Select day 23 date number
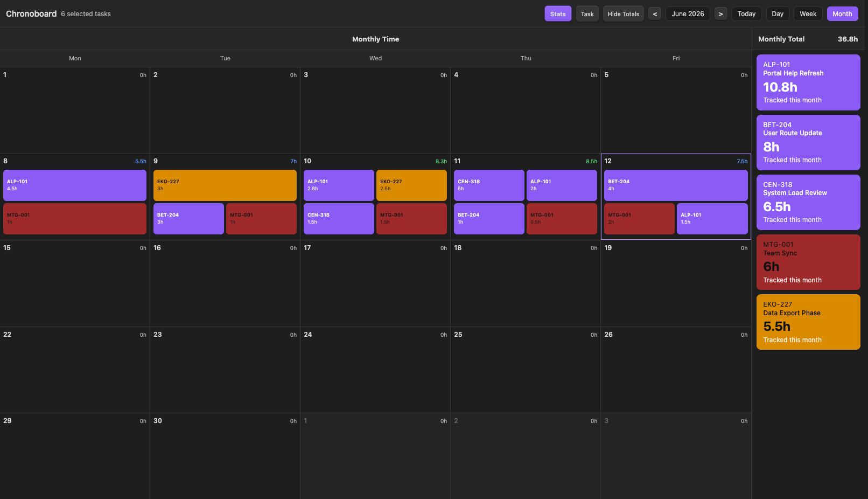Screen dimensions: 868x499 (x=158, y=335)
